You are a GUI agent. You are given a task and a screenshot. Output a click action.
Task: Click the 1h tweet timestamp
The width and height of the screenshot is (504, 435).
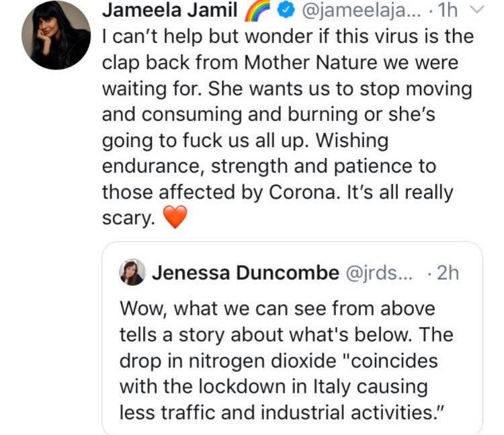click(x=447, y=10)
